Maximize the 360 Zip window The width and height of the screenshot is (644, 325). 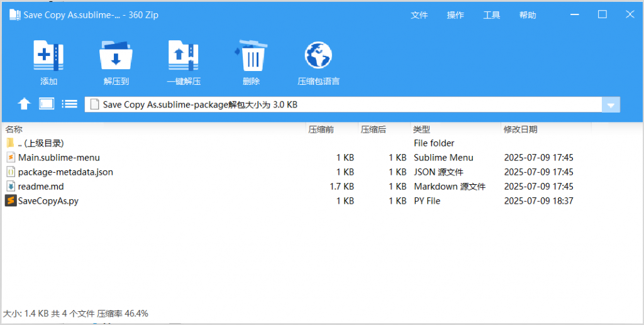(602, 15)
